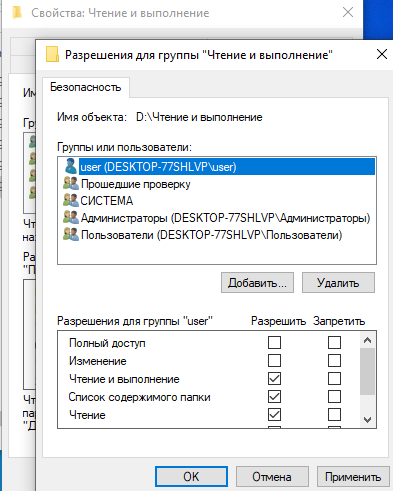The height and width of the screenshot is (491, 393).
Task: Click the group icon beside Прошедшие проверку
Action: coord(71,184)
